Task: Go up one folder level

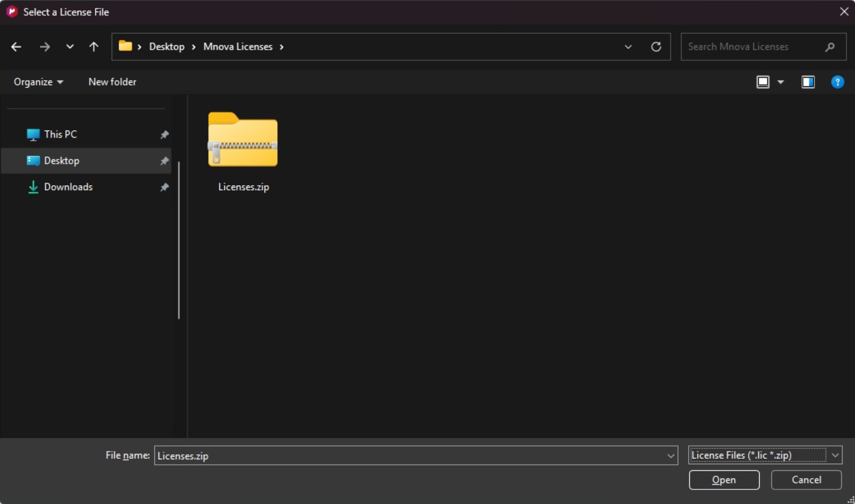Action: [94, 47]
